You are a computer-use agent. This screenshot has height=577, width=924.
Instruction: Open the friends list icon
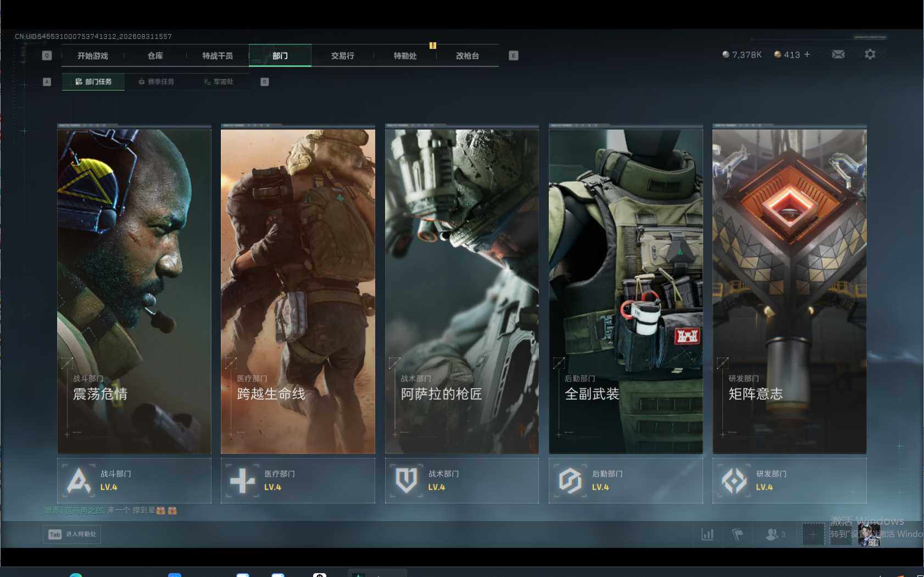[775, 534]
